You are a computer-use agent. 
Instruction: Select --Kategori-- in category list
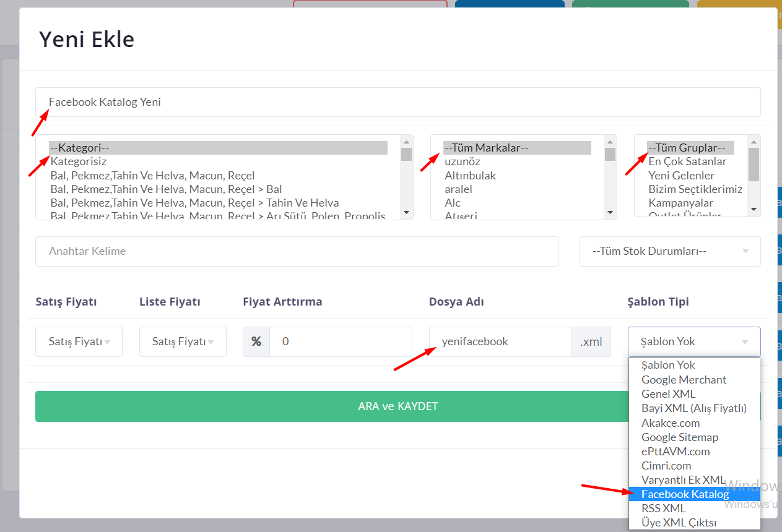tap(218, 148)
